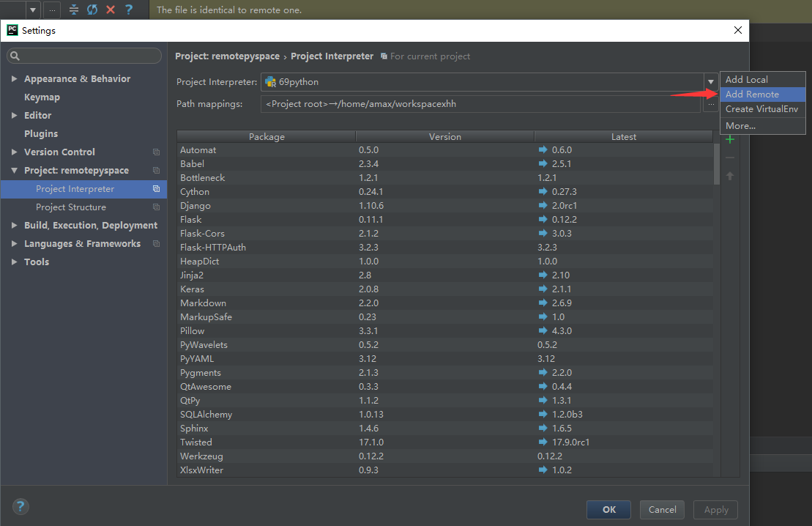Click the settings search input field
812x526 pixels.
[84, 56]
